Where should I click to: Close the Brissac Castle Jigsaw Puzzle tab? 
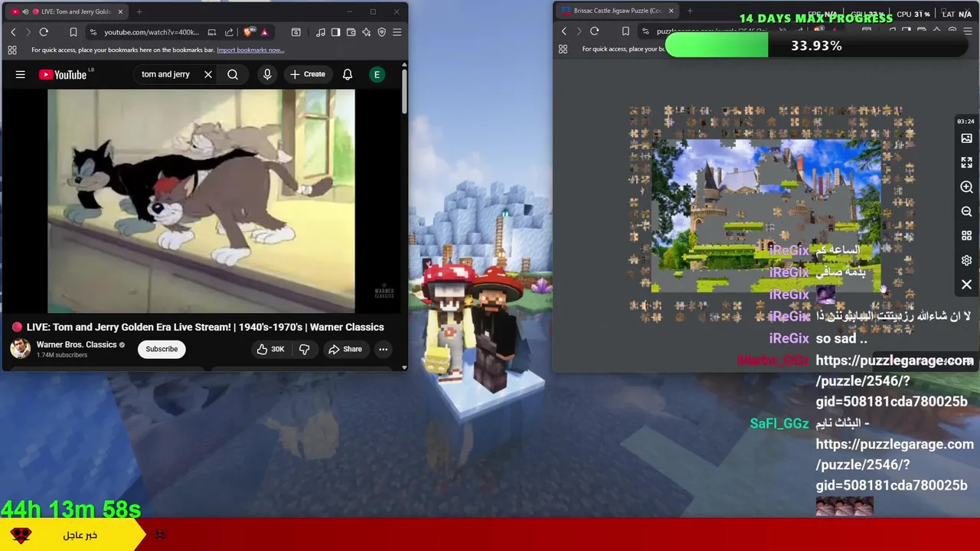pyautogui.click(x=671, y=11)
